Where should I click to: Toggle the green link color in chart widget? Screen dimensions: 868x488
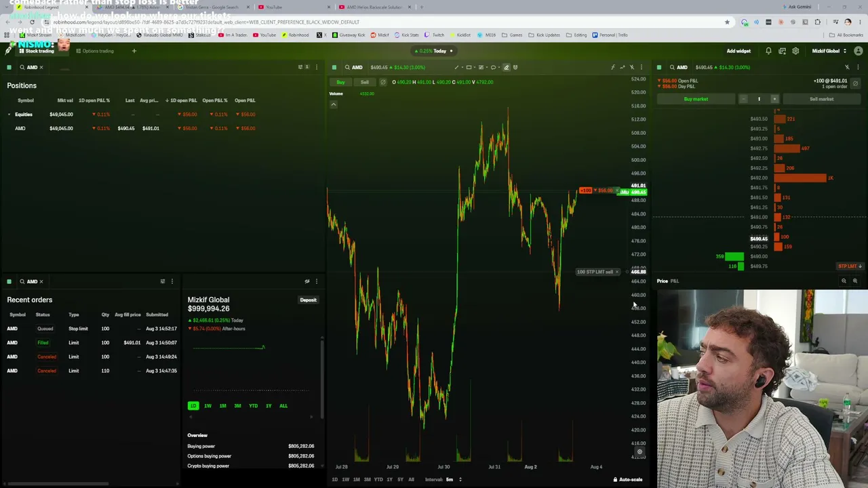(334, 67)
